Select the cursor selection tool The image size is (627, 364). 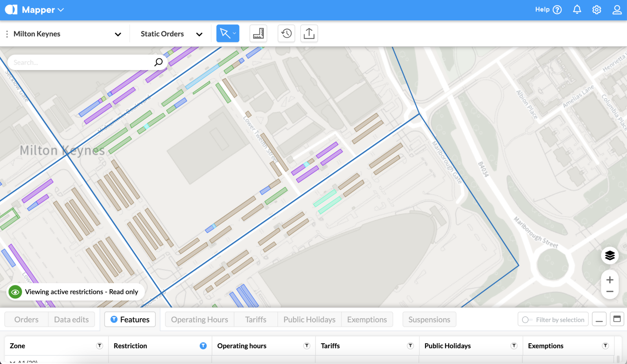pos(225,33)
